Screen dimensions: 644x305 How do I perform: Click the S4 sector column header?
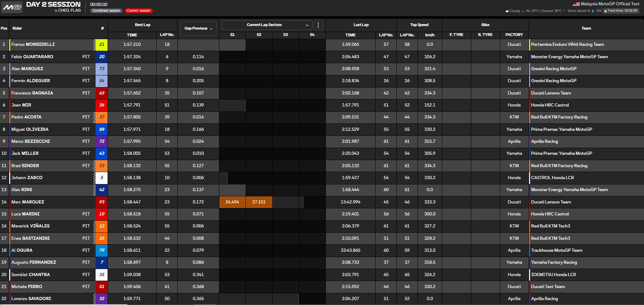312,35
